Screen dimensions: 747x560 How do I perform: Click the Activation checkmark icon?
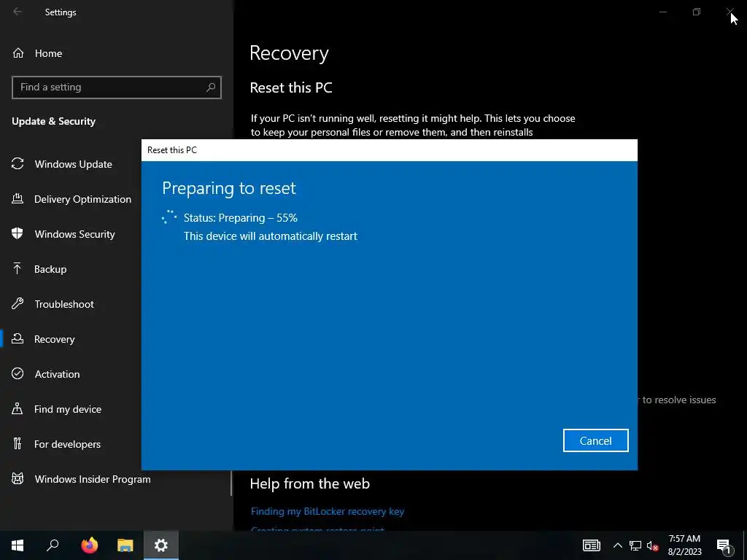(18, 373)
